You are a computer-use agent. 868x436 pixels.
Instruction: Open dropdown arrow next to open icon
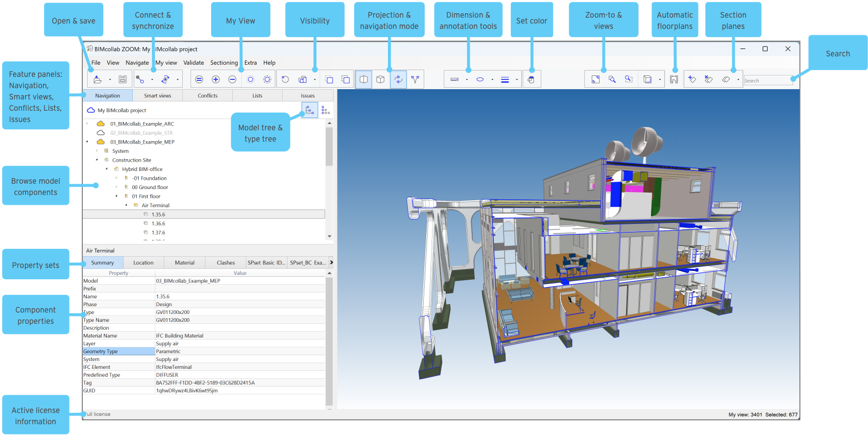[110, 79]
